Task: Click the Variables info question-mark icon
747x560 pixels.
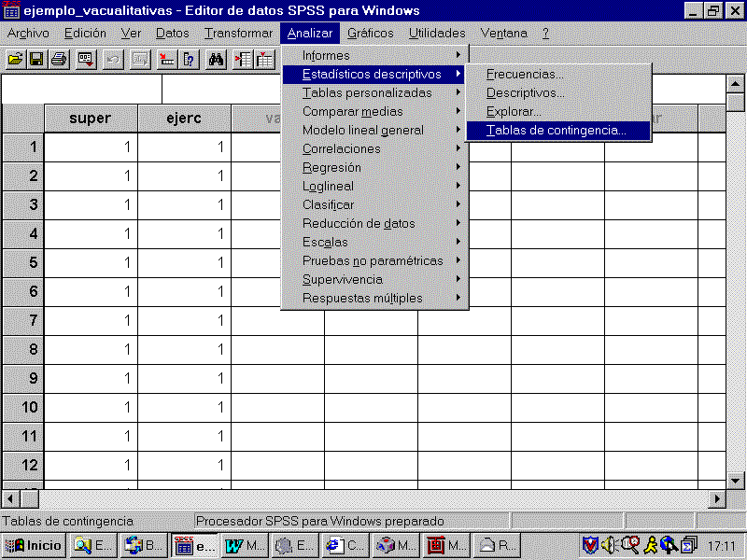Action: (189, 60)
